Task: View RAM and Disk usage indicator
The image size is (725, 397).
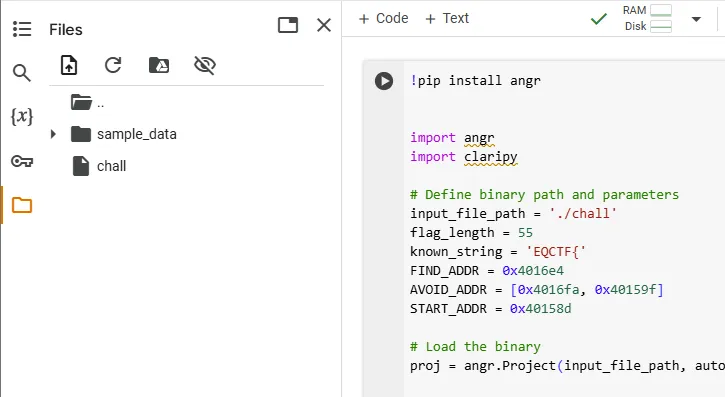Action: (x=647, y=18)
